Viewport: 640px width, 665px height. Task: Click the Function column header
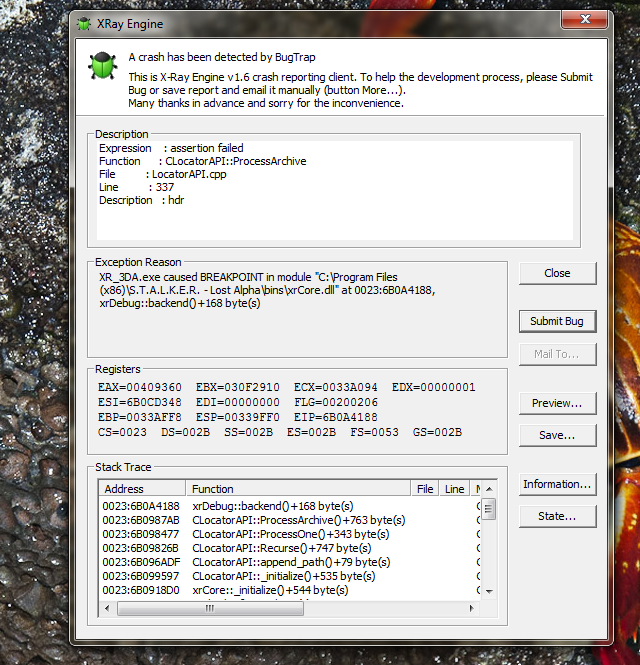pos(298,489)
